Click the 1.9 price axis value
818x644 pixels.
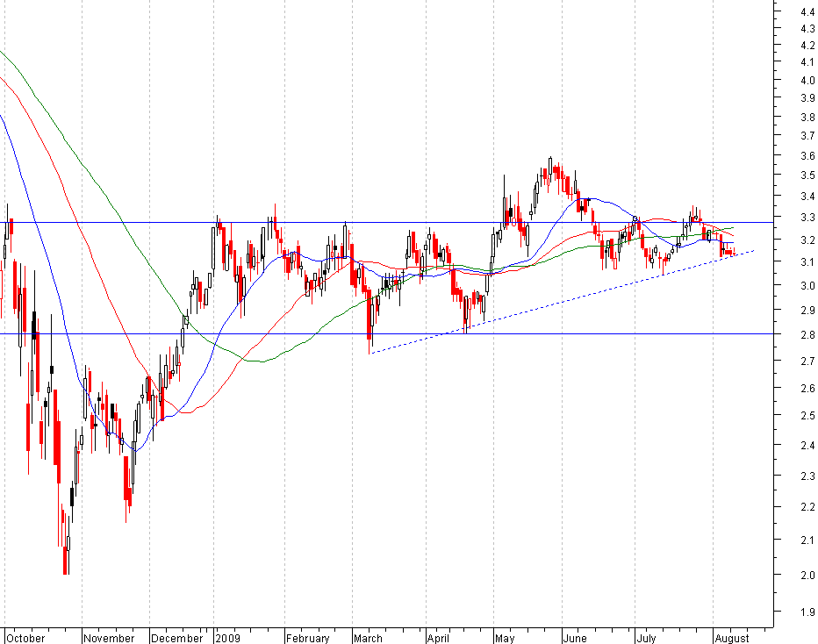click(807, 612)
